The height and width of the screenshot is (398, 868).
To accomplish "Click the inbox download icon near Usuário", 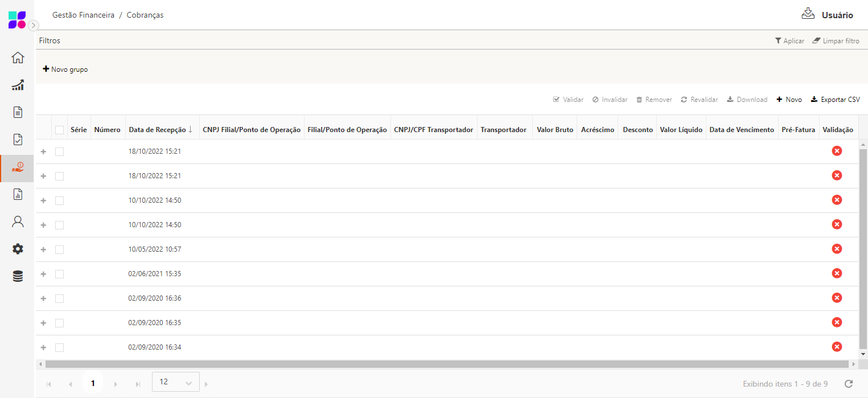I will [808, 14].
